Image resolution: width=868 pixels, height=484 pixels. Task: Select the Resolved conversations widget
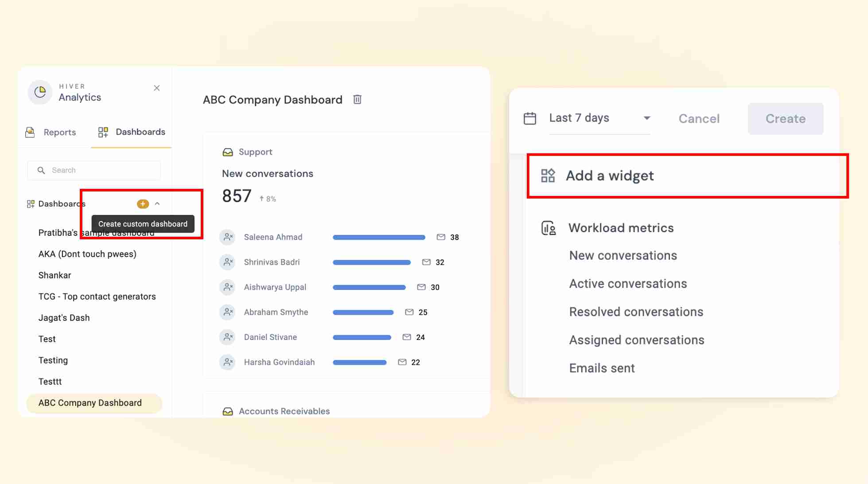tap(636, 312)
